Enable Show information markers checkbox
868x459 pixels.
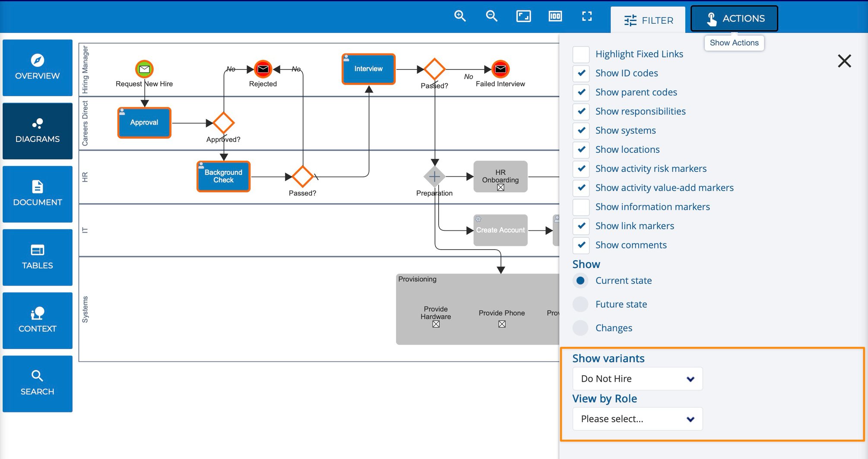(x=581, y=207)
